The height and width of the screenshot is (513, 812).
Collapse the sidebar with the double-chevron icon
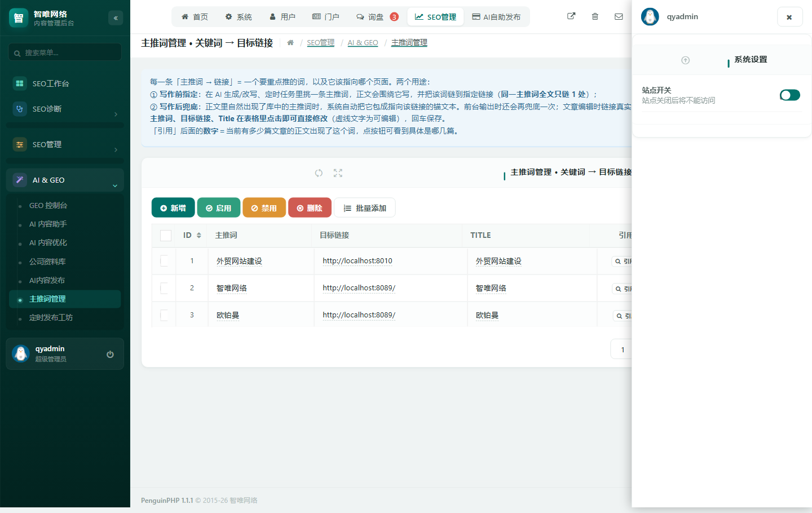116,18
